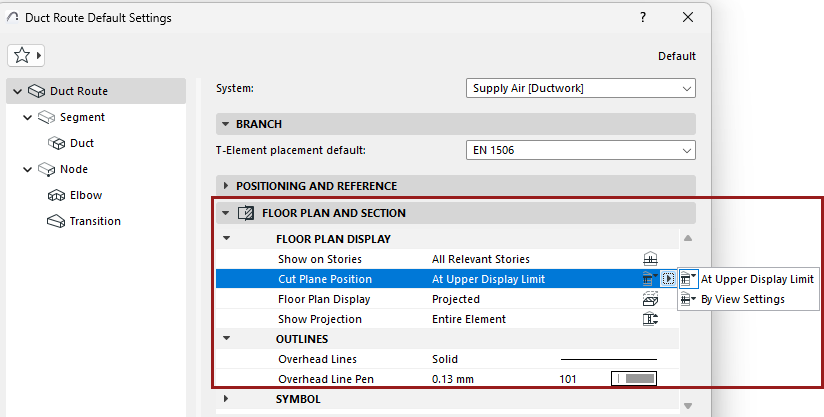Click the Elbow icon in tree
The width and height of the screenshot is (824, 417).
pos(56,195)
